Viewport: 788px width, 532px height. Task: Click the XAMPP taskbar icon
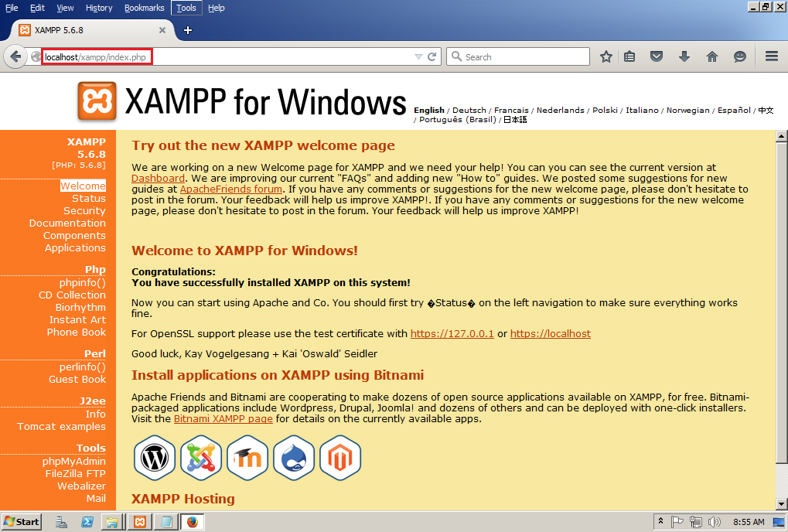coord(139,522)
